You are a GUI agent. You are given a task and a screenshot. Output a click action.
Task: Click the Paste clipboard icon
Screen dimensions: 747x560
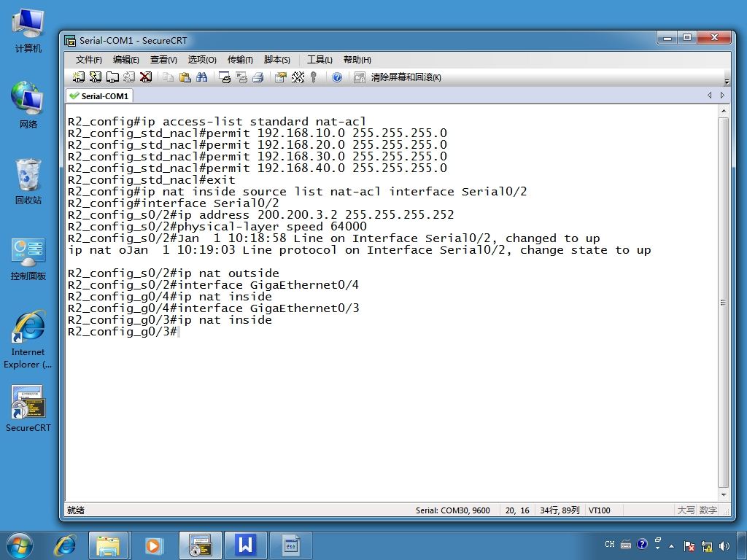tap(185, 77)
